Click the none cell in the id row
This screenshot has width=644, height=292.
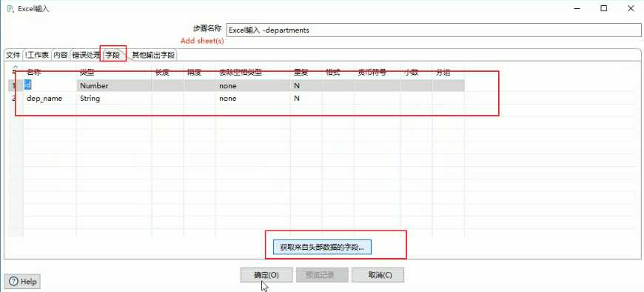click(x=252, y=86)
